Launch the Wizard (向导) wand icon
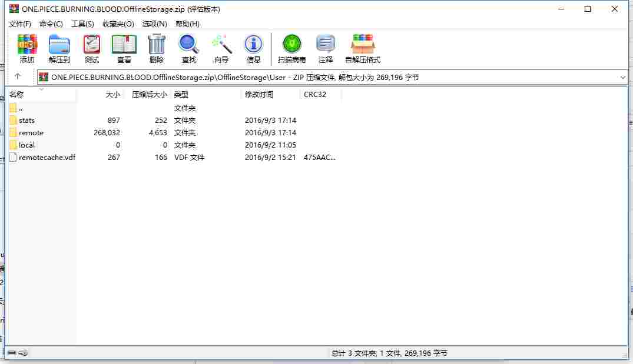 coord(221,44)
